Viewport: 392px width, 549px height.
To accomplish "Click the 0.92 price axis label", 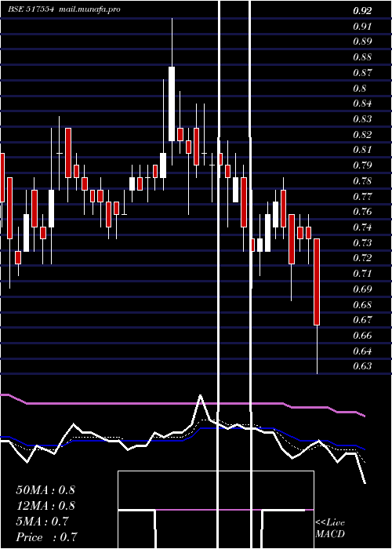I will 362,11.
